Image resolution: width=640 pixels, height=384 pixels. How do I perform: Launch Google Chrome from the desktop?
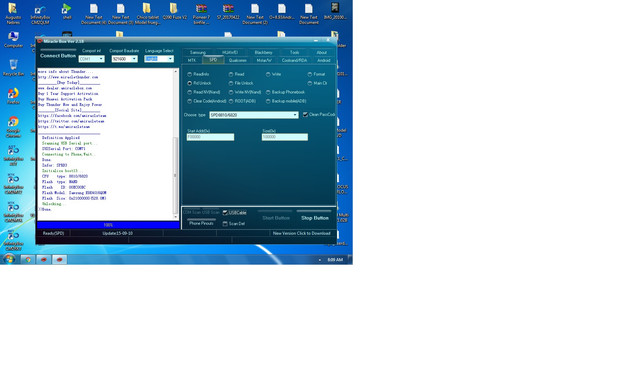tap(13, 127)
